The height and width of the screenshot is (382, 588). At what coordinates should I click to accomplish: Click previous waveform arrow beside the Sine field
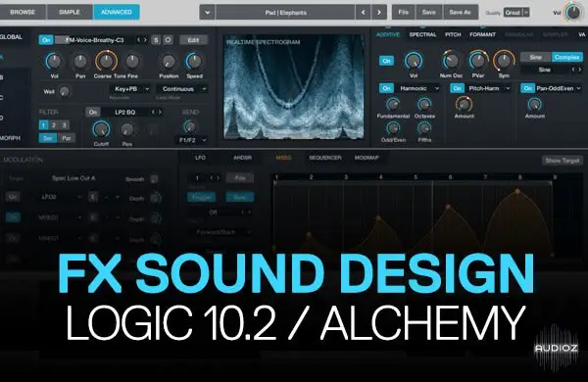tap(573, 70)
